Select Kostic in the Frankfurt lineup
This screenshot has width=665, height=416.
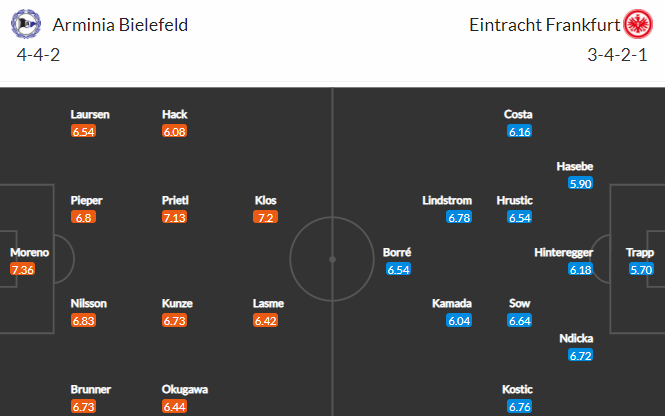[x=519, y=389]
